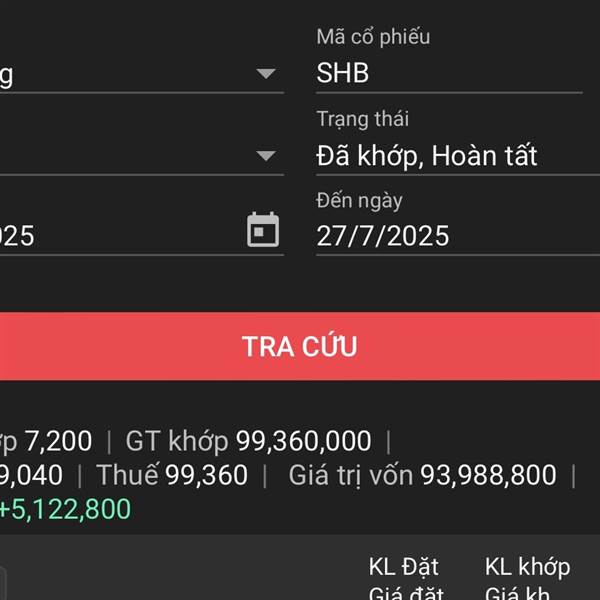Select the Đến ngày field showing 27/7/2025
This screenshot has height=600, width=600.
(x=458, y=236)
